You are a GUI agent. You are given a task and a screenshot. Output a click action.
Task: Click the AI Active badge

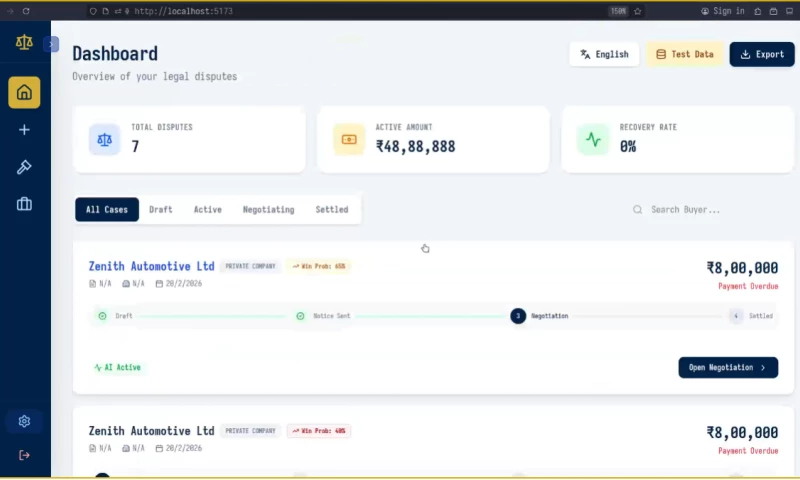point(118,367)
